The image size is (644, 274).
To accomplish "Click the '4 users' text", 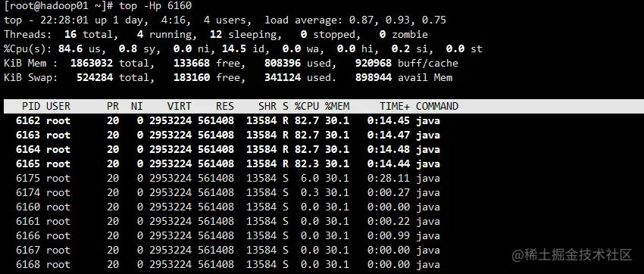I will (225, 20).
